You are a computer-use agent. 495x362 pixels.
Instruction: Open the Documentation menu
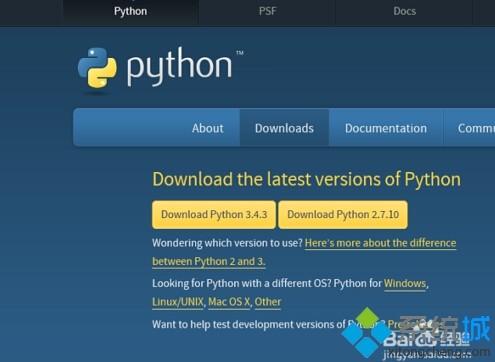click(x=386, y=128)
